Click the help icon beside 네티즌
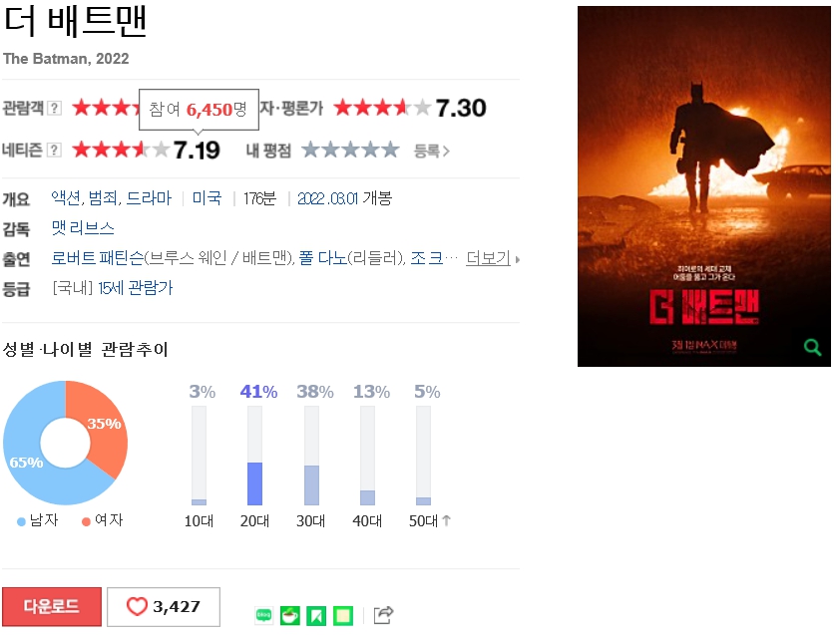Viewport: 840px width, 635px height. tap(54, 150)
